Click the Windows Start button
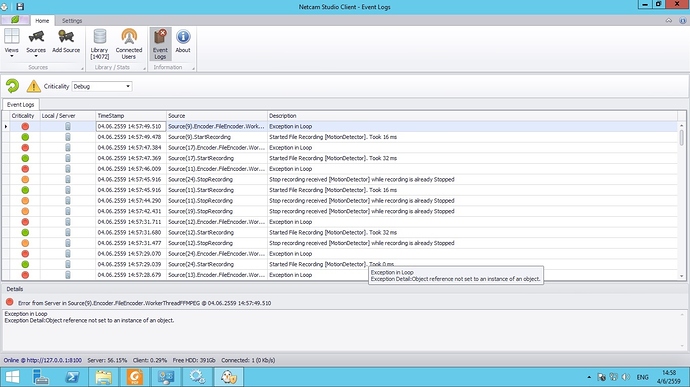690x387 pixels. pos(12,377)
